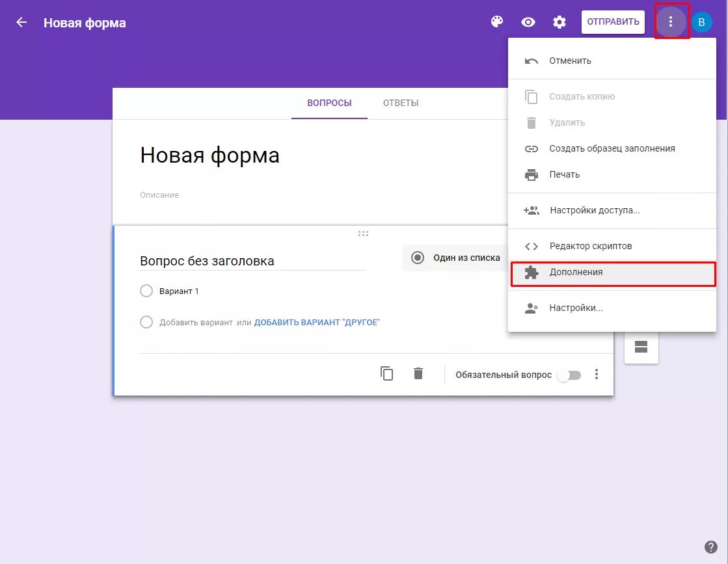Image resolution: width=728 pixels, height=564 pixels.
Task: Toggle Обязательный вопрос switch
Action: click(x=569, y=375)
